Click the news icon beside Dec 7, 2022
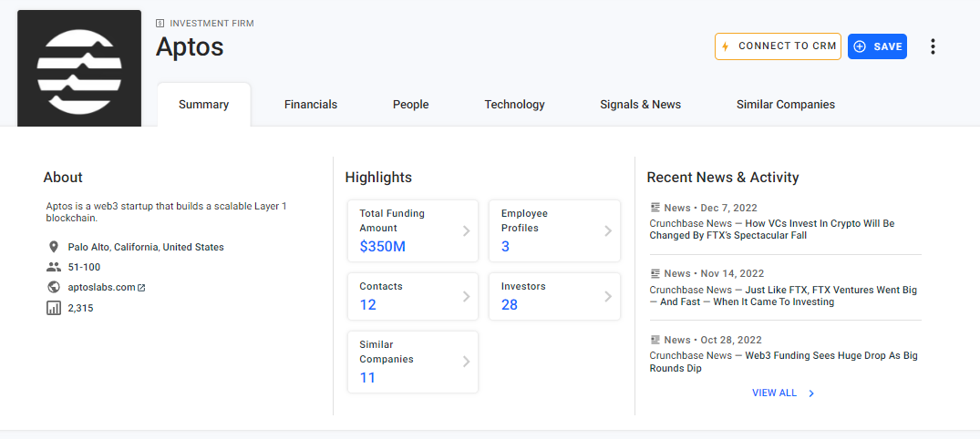The height and width of the screenshot is (439, 980). tap(655, 208)
